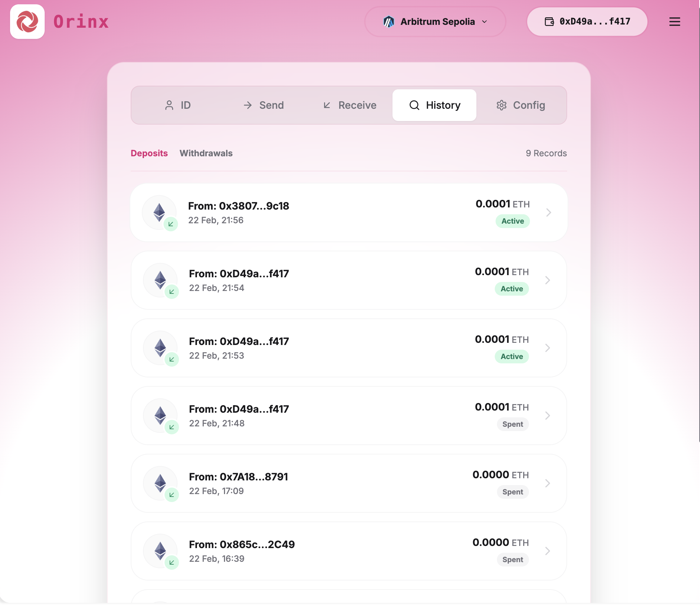Click the wallet icon beside 0xD49a...f417
The height and width of the screenshot is (605, 700).
click(x=549, y=22)
